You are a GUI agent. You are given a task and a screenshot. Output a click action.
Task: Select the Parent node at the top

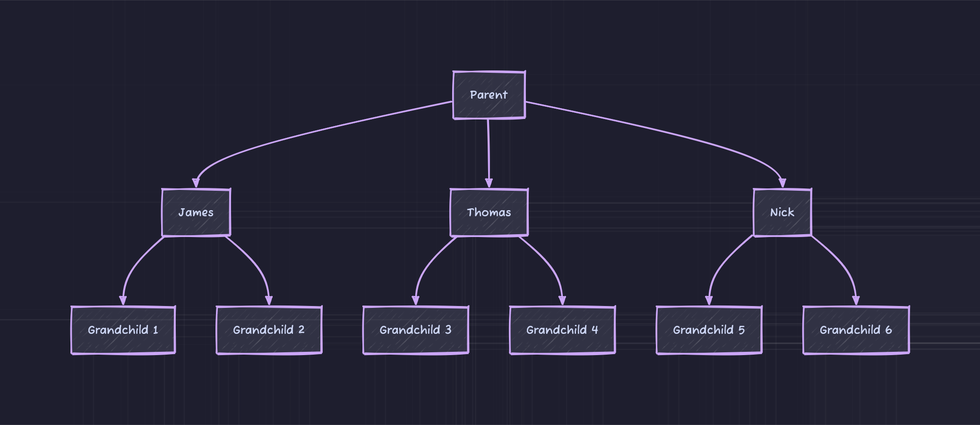(489, 94)
